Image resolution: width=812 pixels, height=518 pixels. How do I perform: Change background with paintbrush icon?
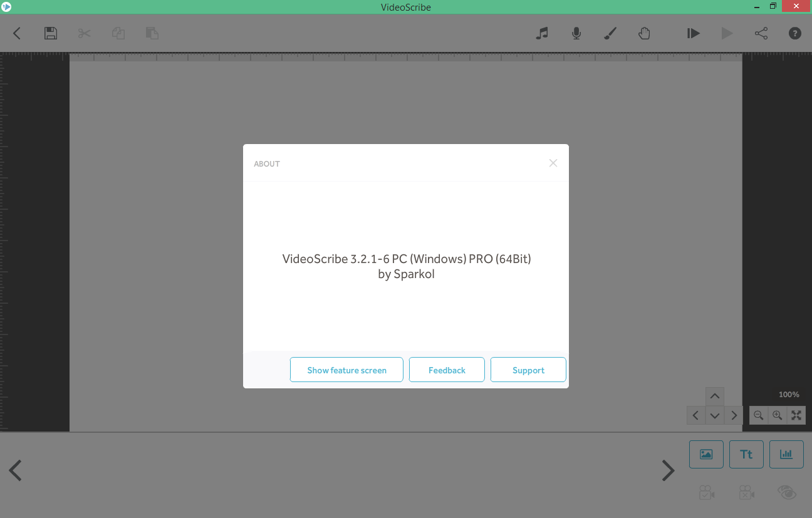click(x=610, y=33)
